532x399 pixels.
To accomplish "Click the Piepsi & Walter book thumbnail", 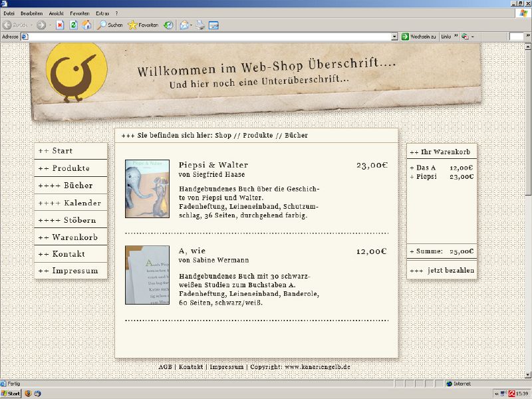I will (x=147, y=189).
